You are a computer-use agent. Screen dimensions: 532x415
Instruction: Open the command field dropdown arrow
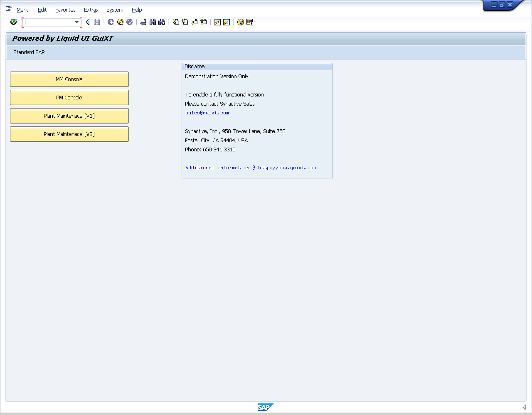[x=77, y=22]
